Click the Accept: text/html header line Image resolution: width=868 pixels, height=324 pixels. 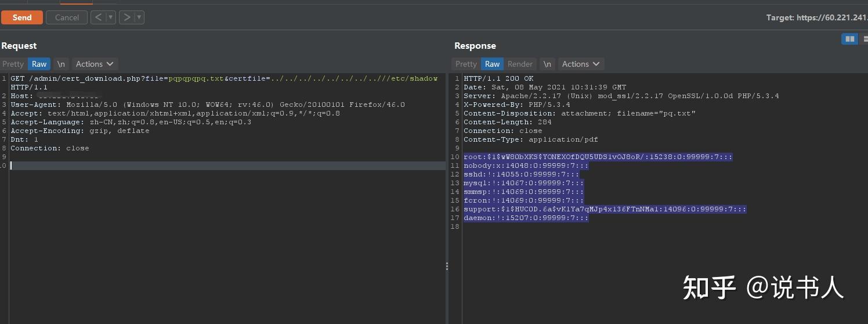point(175,113)
